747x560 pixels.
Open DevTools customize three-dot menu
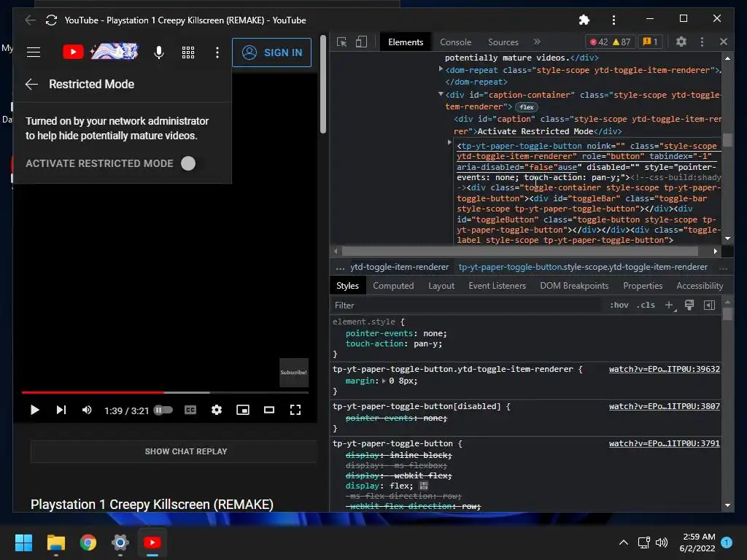pyautogui.click(x=702, y=42)
